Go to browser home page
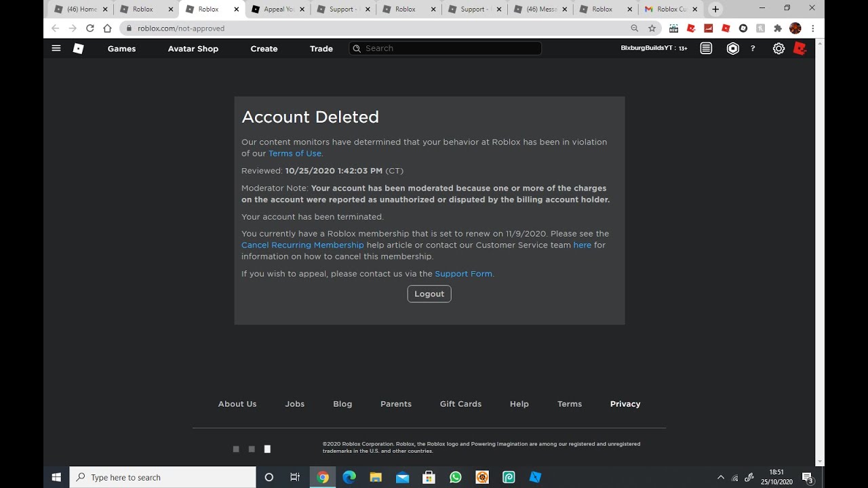 tap(107, 28)
